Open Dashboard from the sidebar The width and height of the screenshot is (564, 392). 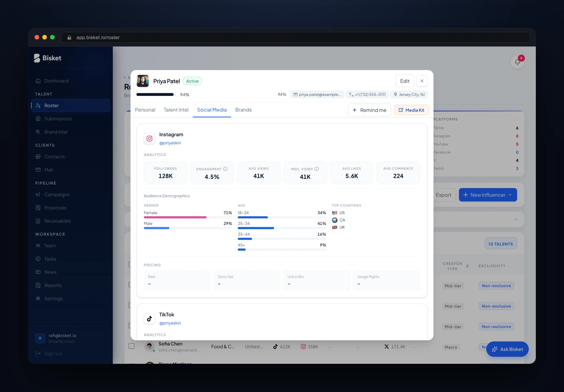pos(70,81)
